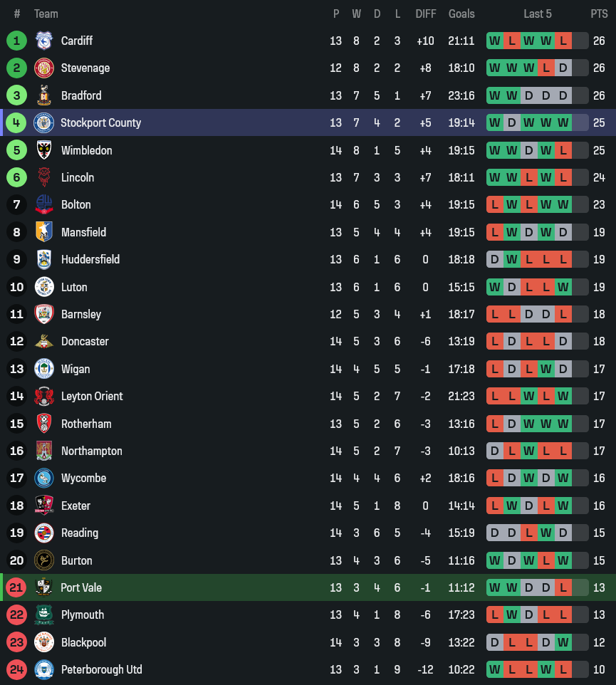Click the Huddersfield club crest icon
Image resolution: width=616 pixels, height=685 pixels.
(44, 259)
